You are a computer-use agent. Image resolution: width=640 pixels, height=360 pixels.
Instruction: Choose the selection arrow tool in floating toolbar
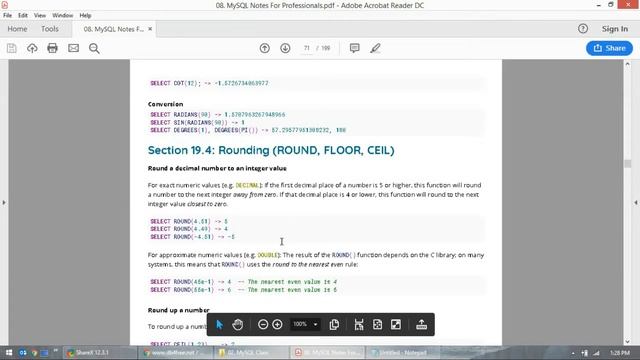[219, 324]
